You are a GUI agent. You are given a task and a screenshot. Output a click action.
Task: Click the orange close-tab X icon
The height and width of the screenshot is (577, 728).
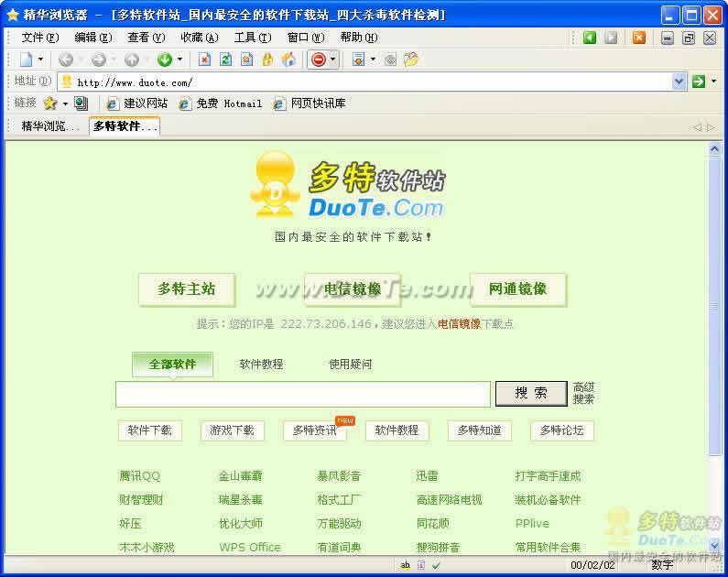(x=639, y=38)
